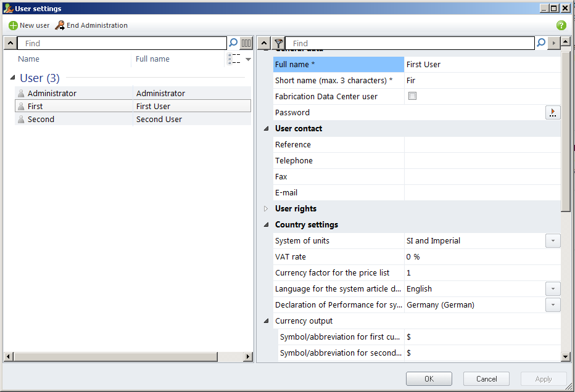Expand the User rights section
This screenshot has width=575, height=392.
point(266,208)
